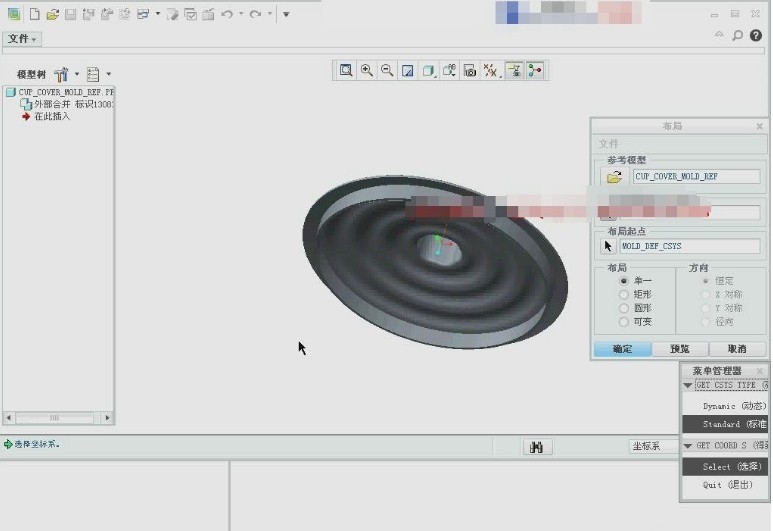Select the 单一 layout radio button
This screenshot has height=531, width=773.
[624, 281]
